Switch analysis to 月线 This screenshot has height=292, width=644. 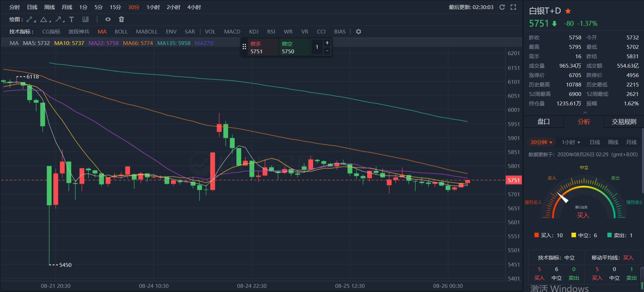tap(631, 142)
